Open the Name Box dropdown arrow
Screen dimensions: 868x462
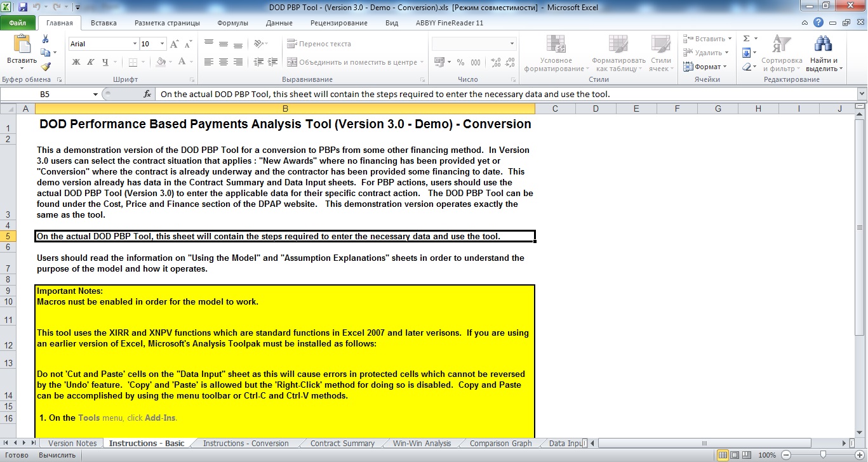pyautogui.click(x=95, y=94)
